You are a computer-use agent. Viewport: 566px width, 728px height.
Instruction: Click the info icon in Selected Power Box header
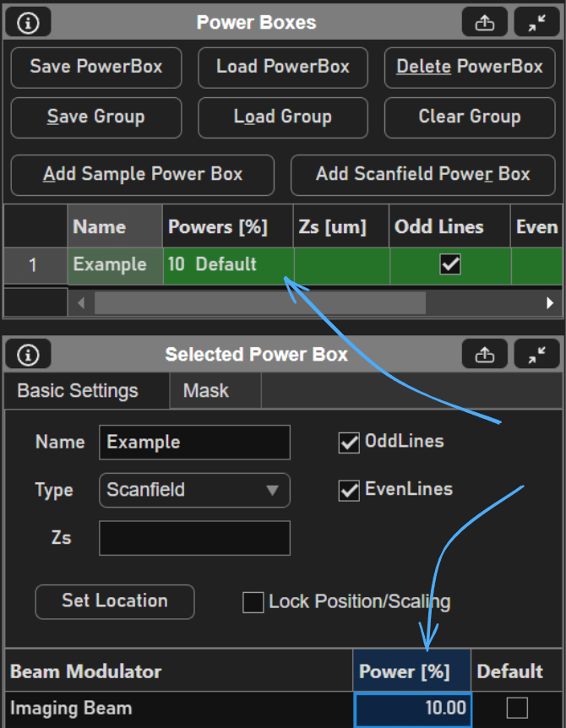pos(28,355)
